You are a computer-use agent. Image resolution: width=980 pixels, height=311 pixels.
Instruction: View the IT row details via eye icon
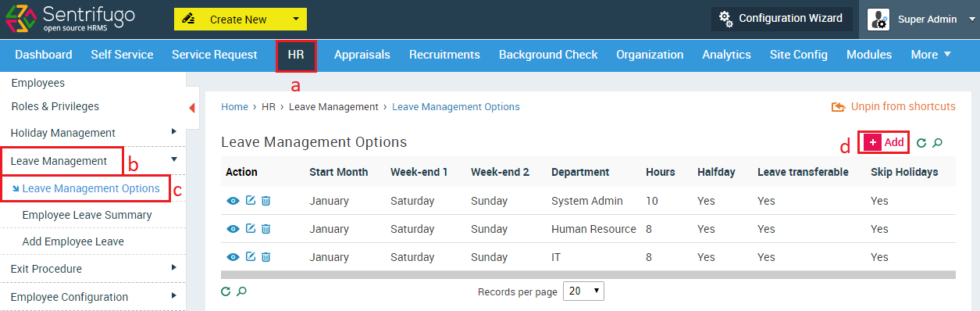click(x=233, y=257)
